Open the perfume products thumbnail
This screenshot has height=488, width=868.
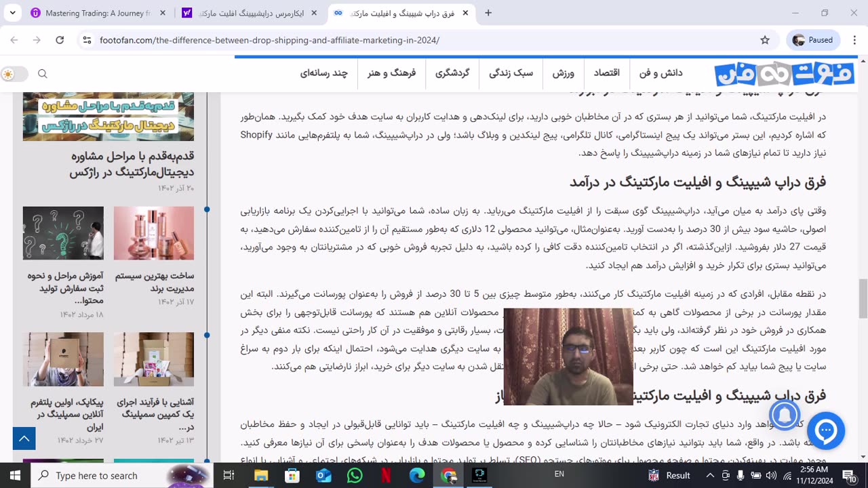coord(154,233)
